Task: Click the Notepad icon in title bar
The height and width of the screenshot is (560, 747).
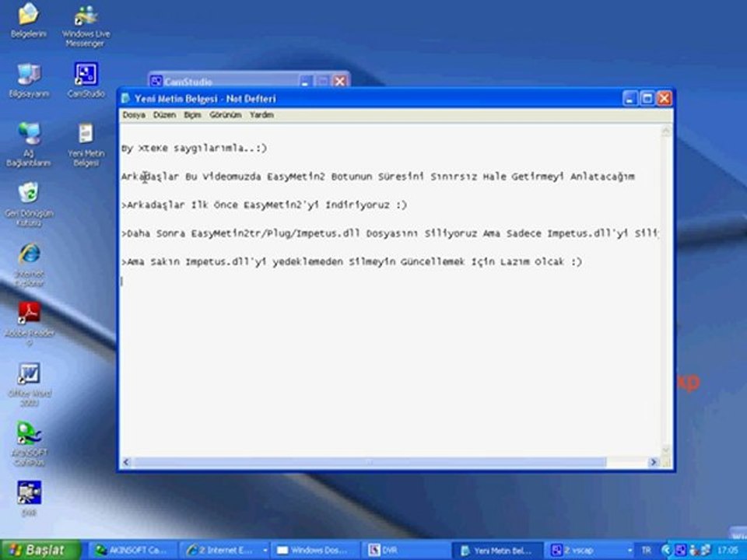Action: click(x=126, y=99)
